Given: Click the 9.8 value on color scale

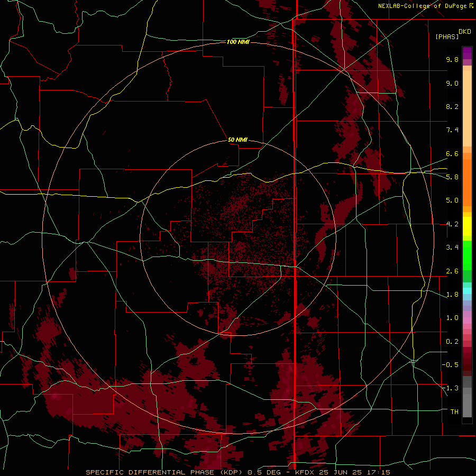Looking at the screenshot, I should pos(452,59).
